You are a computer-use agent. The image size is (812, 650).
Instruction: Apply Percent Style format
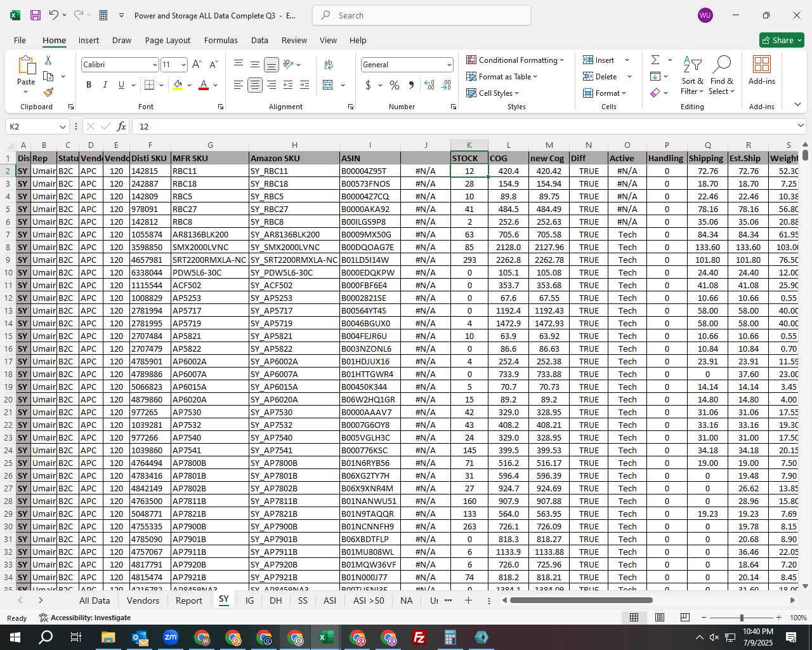pos(395,85)
